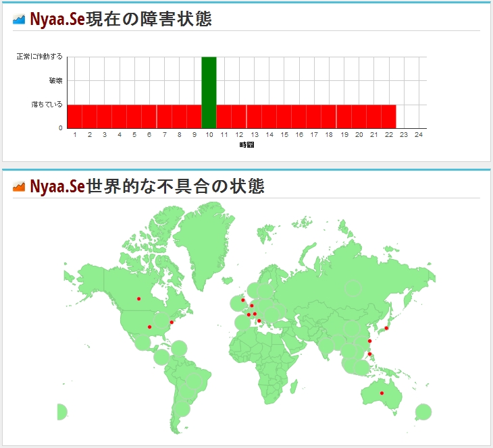The width and height of the screenshot is (493, 448).
Task: Click the x-axis label 12
Action: click(x=239, y=135)
